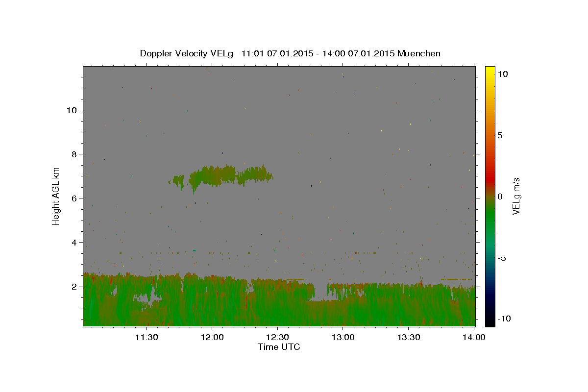Image resolution: width=588 pixels, height=392 pixels.
Task: Click the plot title "Doppler Velocity VELg"
Action: 187,53
